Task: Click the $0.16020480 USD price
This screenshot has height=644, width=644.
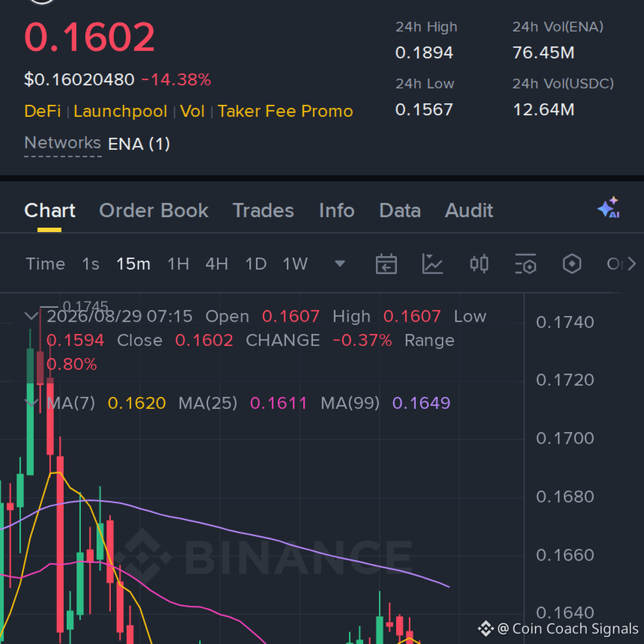Action: [x=79, y=80]
